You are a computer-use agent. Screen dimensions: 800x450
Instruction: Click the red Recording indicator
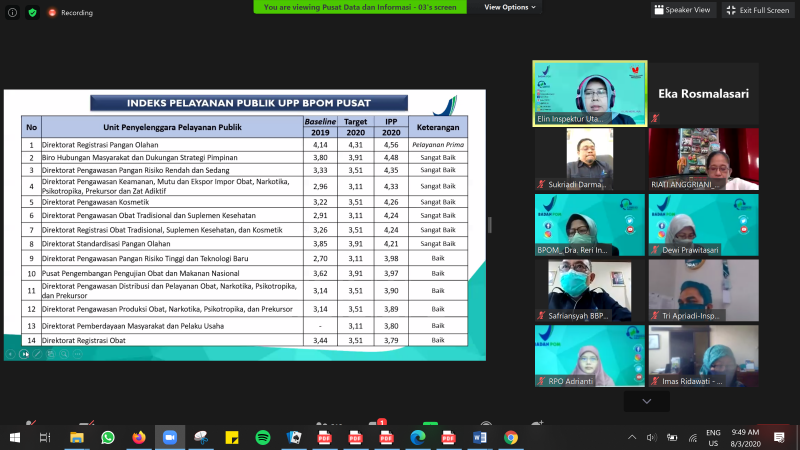[x=70, y=13]
